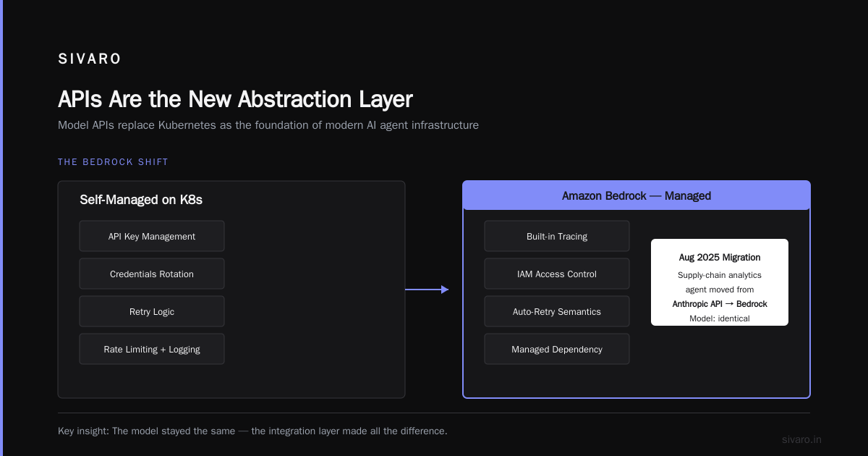
Task: Select the "API Key Management" box
Action: (x=152, y=236)
